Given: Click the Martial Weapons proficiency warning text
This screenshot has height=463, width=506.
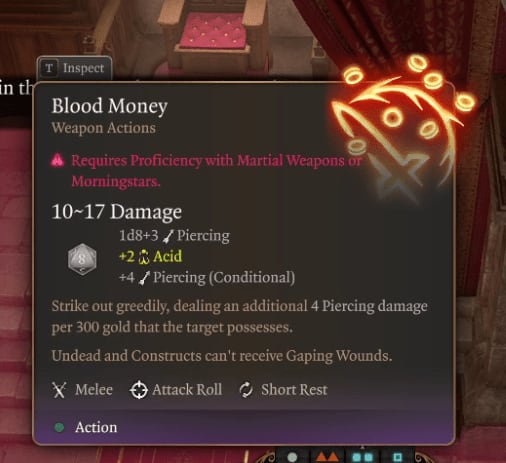Looking at the screenshot, I should coord(217,171).
